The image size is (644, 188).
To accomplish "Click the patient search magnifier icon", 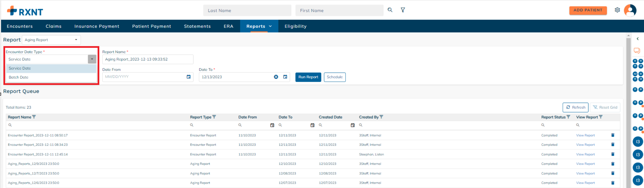I will tap(390, 10).
